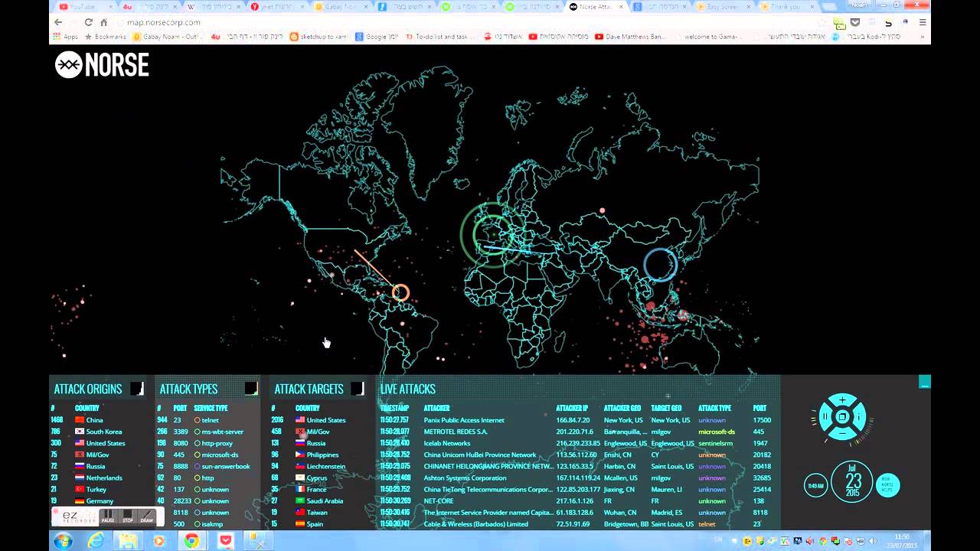Open Chrome from the taskbar
Image resolution: width=980 pixels, height=551 pixels.
(191, 541)
